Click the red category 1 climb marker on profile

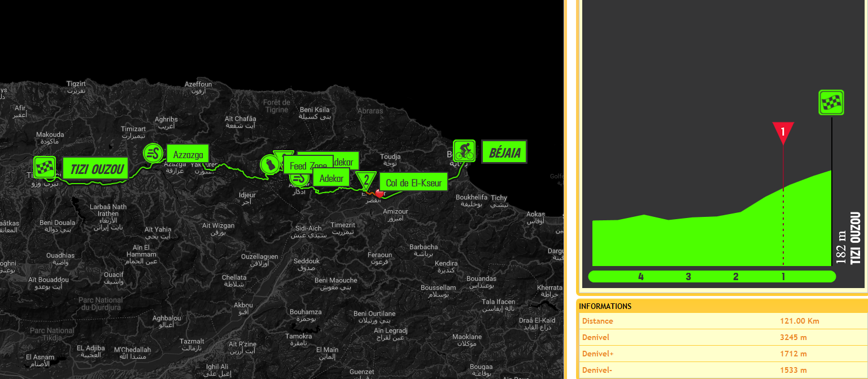(783, 133)
